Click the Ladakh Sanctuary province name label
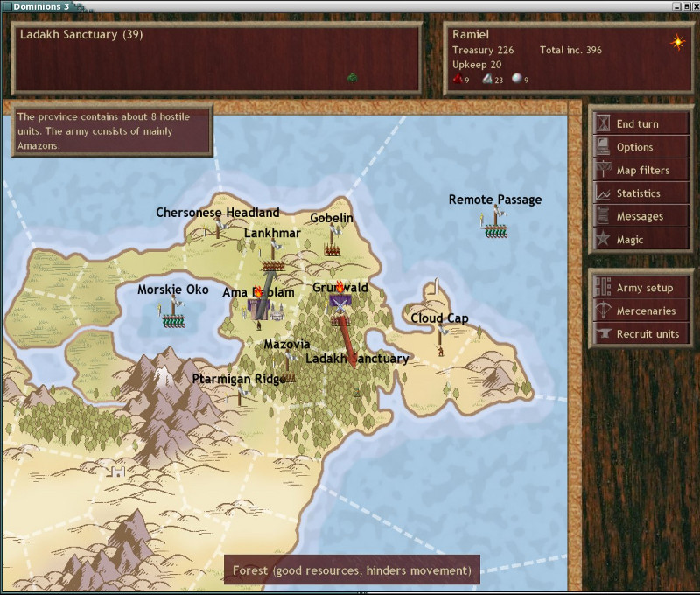The width and height of the screenshot is (700, 595). 358,358
